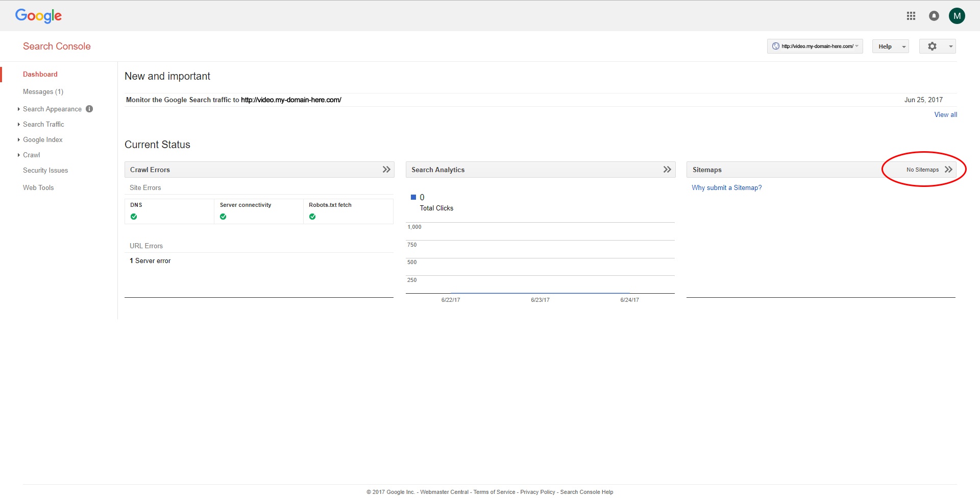The width and height of the screenshot is (980, 498).
Task: Open the Help dropdown
Action: (891, 46)
